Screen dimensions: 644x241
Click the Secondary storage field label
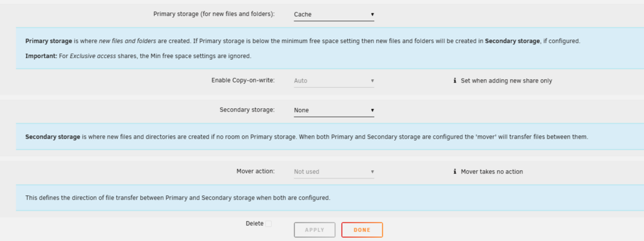247,110
